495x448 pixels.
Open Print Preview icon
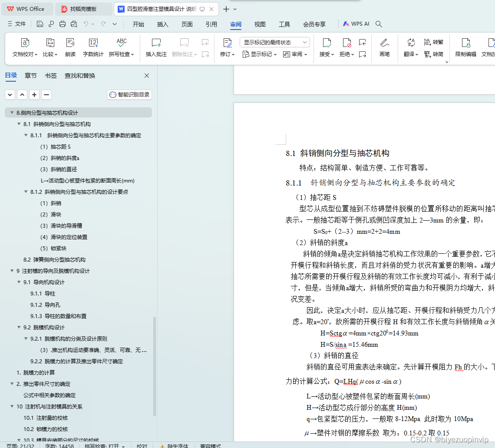(74, 24)
